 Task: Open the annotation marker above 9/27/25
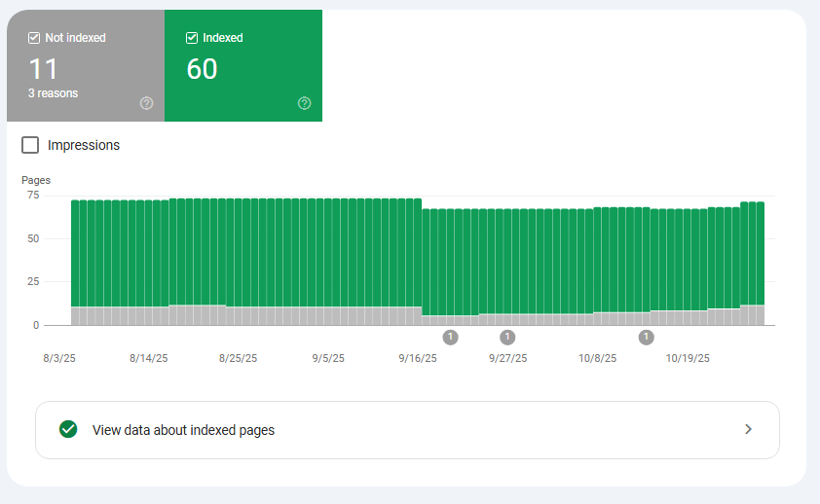tap(507, 338)
